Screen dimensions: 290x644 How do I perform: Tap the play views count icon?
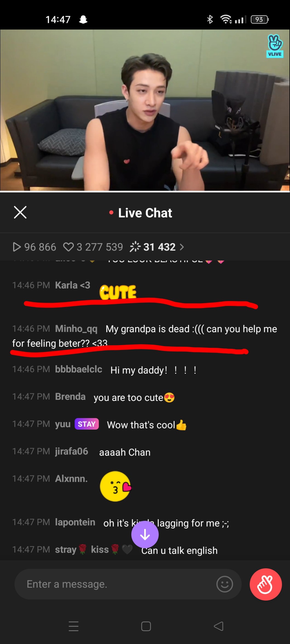[17, 247]
